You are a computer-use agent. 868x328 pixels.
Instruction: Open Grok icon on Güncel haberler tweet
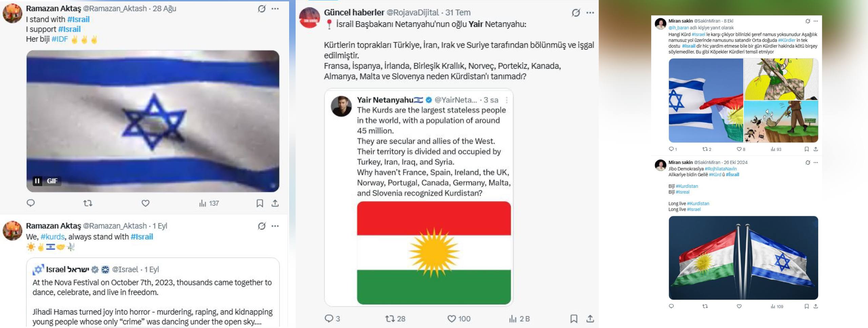point(576,13)
